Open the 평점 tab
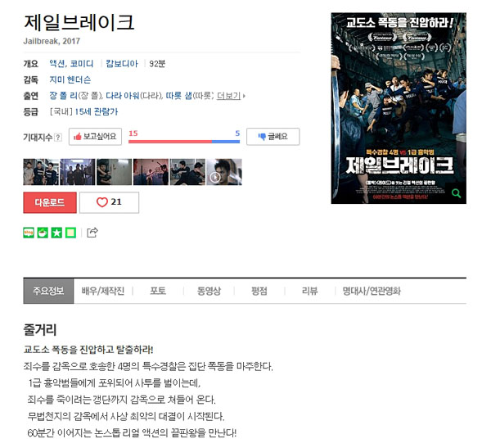The height and width of the screenshot is (448, 491). [x=259, y=291]
